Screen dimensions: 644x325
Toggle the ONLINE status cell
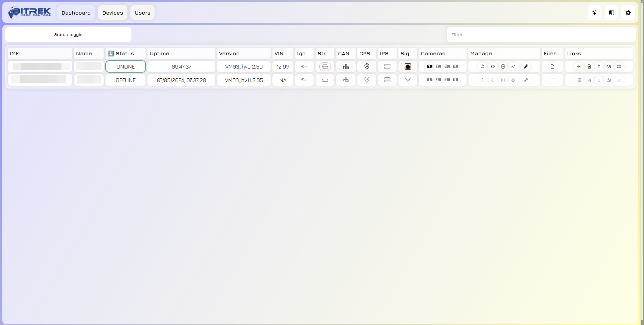[x=126, y=66]
